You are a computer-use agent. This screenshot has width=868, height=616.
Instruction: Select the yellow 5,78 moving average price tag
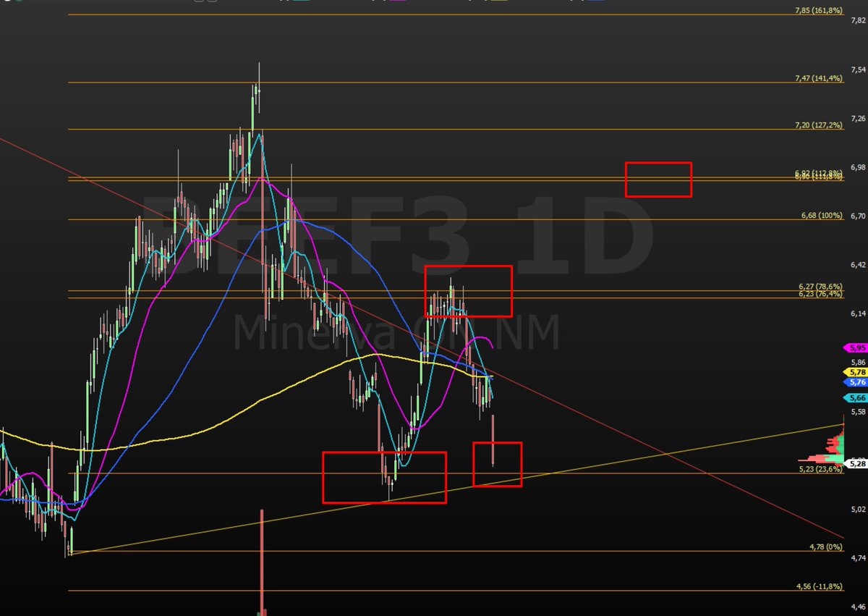[x=855, y=372]
